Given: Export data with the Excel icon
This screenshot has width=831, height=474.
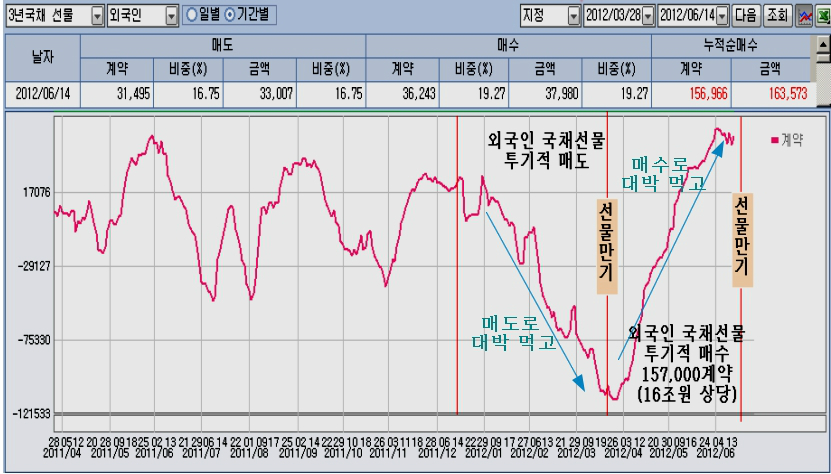Looking at the screenshot, I should coord(823,15).
